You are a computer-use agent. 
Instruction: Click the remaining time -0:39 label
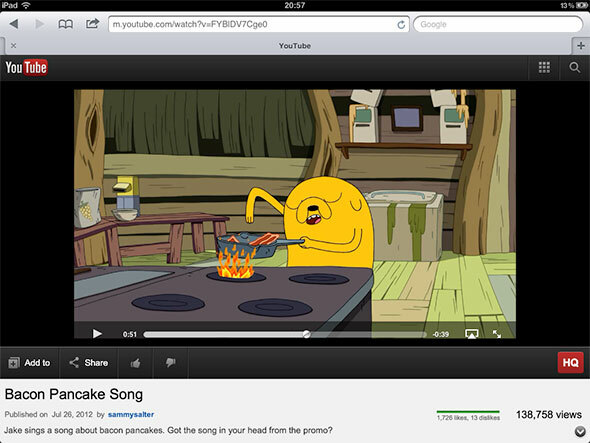point(441,334)
